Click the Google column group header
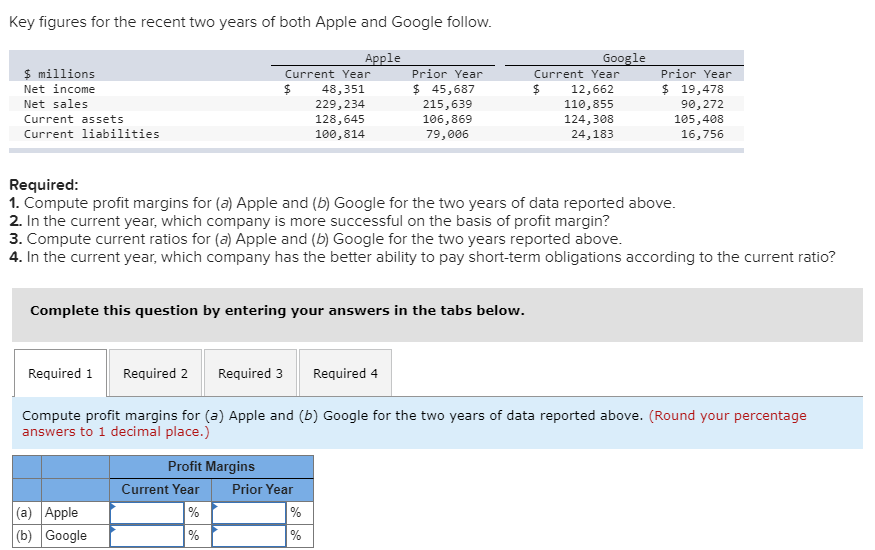Viewport: 875px width, 550px height. tap(624, 59)
